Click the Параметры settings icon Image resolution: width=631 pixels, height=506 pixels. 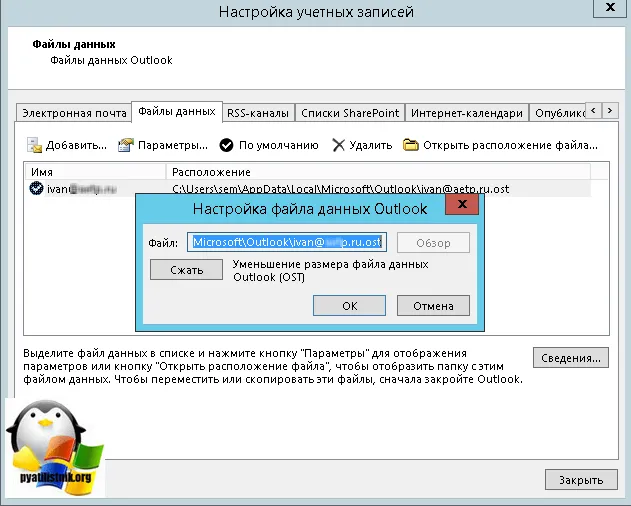tap(126, 145)
